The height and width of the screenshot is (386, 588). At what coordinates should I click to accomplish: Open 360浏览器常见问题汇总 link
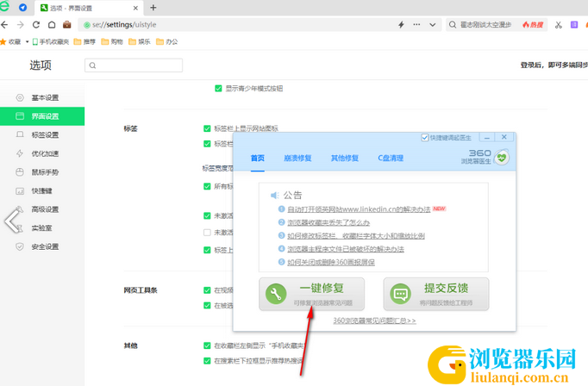[375, 321]
